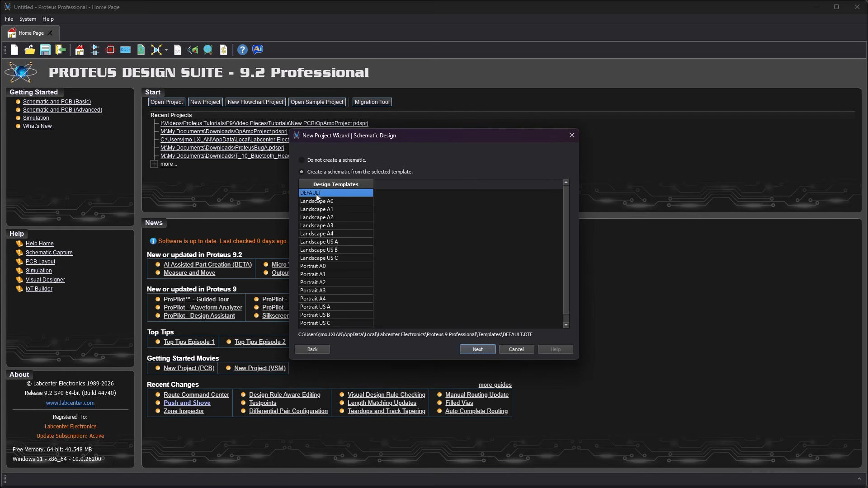The width and height of the screenshot is (868, 488).
Task: Close the New Project Wizard dialog
Action: 572,136
